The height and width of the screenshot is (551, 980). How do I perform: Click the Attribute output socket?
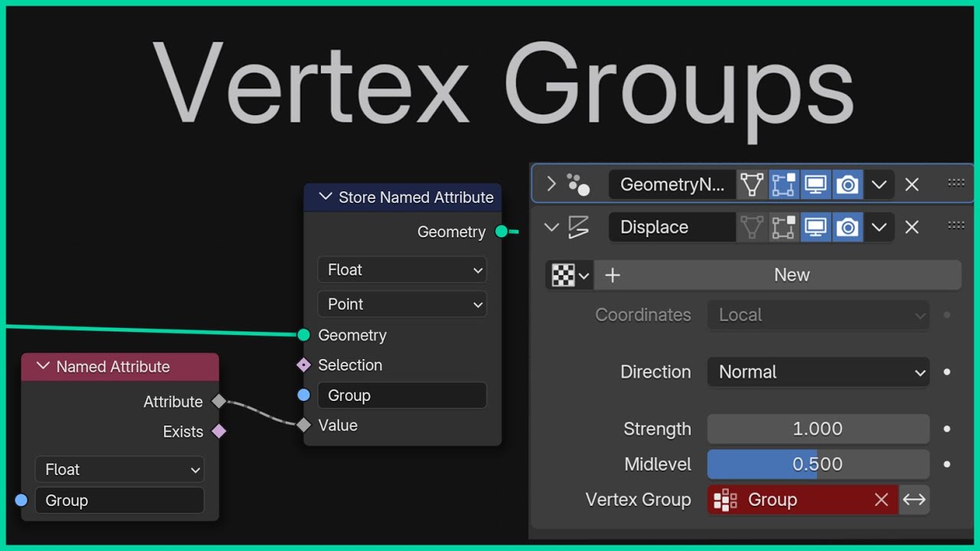pos(219,401)
